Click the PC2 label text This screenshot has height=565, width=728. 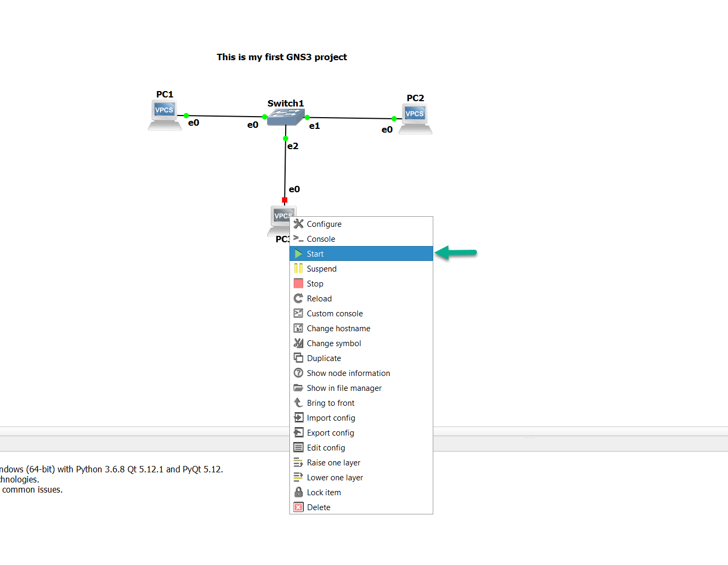click(415, 98)
